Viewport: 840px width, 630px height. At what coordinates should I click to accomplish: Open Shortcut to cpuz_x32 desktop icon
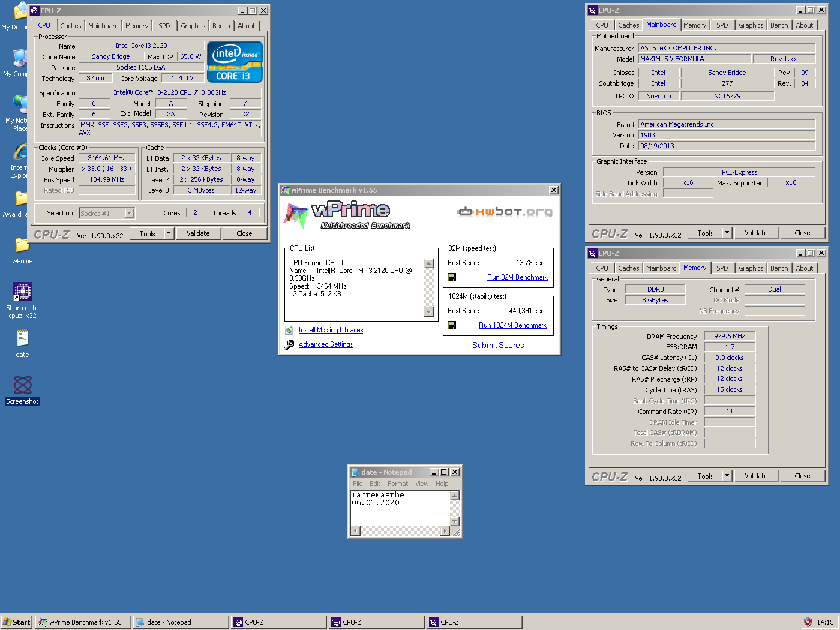click(22, 291)
